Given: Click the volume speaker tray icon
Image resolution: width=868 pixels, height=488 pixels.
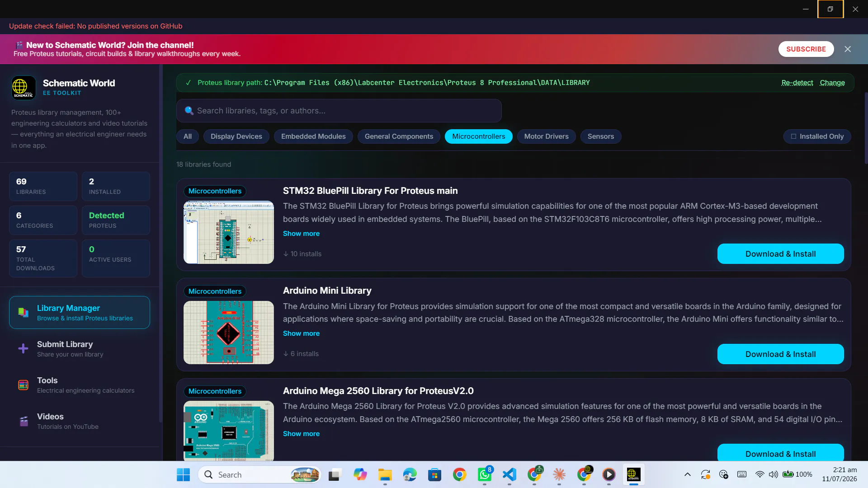Looking at the screenshot, I should (774, 474).
